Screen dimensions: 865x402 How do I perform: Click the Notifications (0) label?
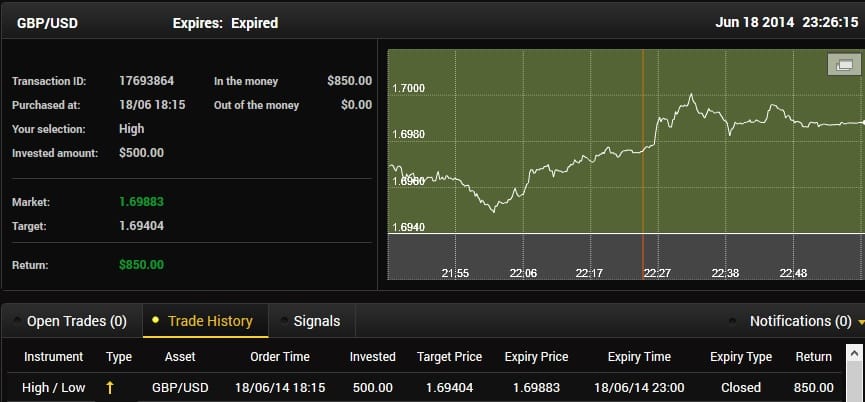click(800, 321)
